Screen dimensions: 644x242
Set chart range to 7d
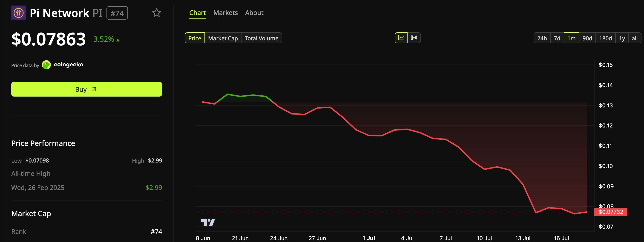pyautogui.click(x=557, y=38)
